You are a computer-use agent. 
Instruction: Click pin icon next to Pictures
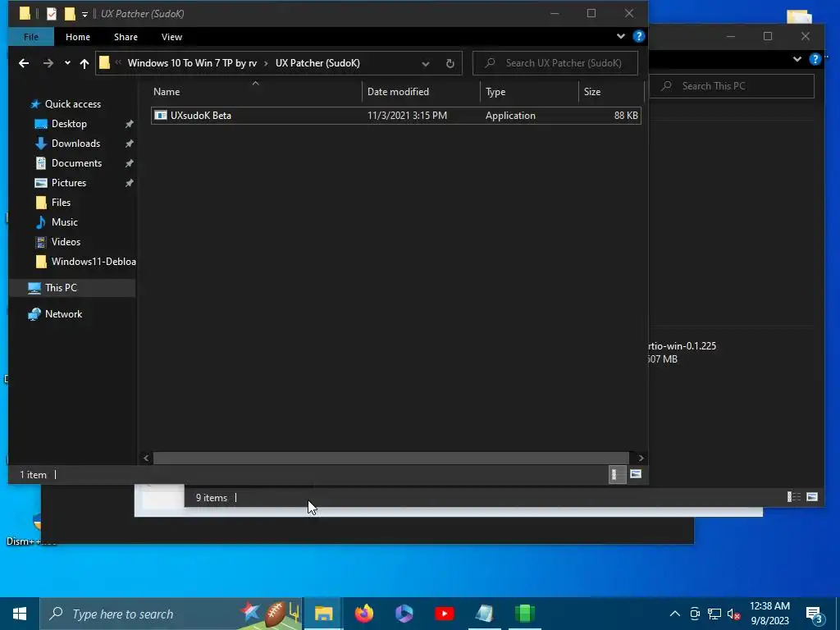tap(129, 183)
